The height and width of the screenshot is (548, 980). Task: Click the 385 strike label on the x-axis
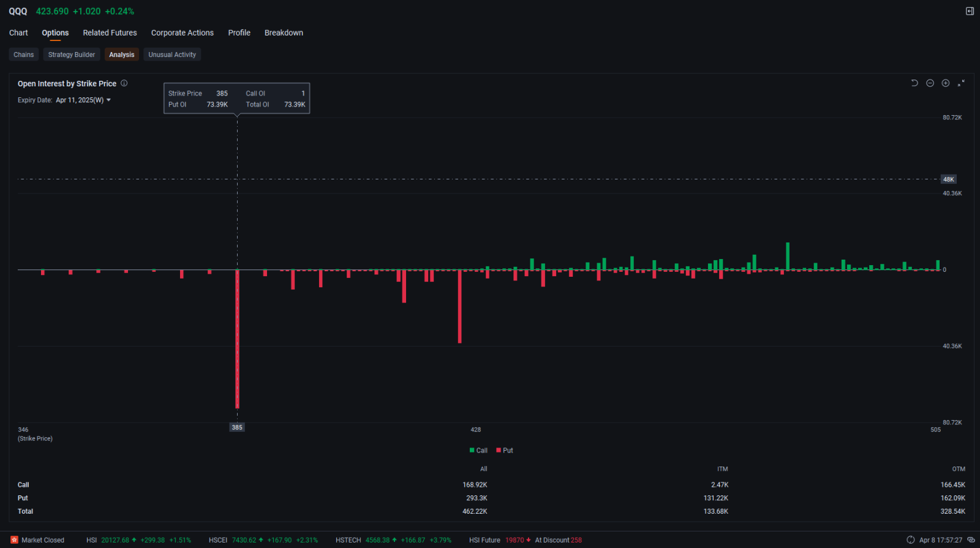pos(237,427)
